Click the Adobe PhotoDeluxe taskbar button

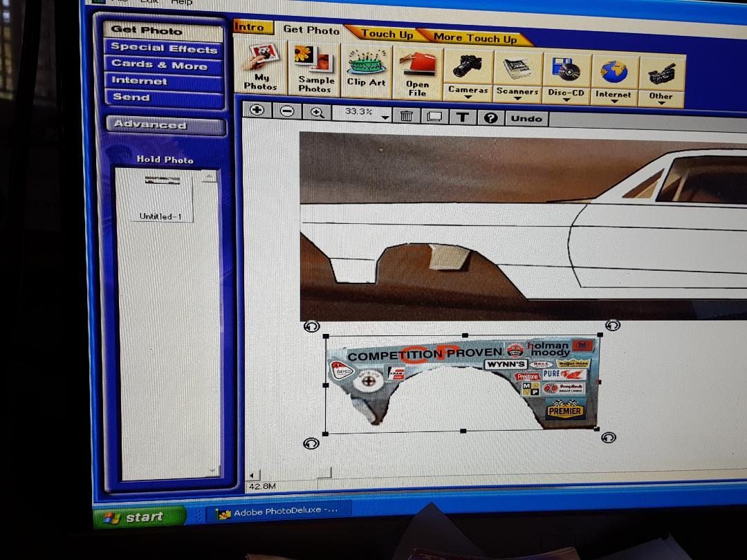[278, 512]
